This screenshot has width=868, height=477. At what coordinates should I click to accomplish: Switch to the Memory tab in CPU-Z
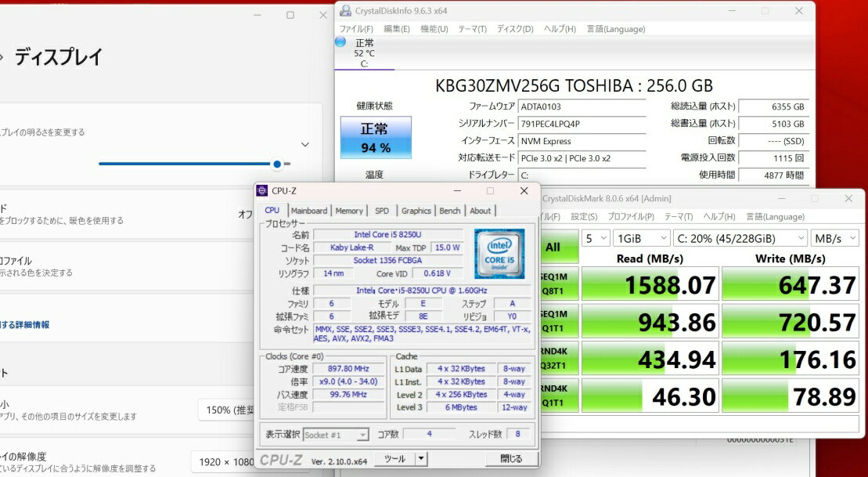[x=349, y=211]
